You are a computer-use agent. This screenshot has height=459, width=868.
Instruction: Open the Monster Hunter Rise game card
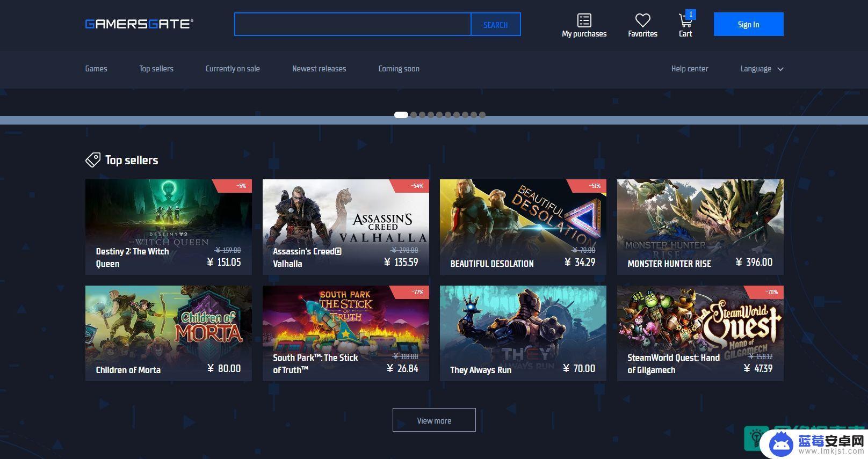tap(700, 227)
